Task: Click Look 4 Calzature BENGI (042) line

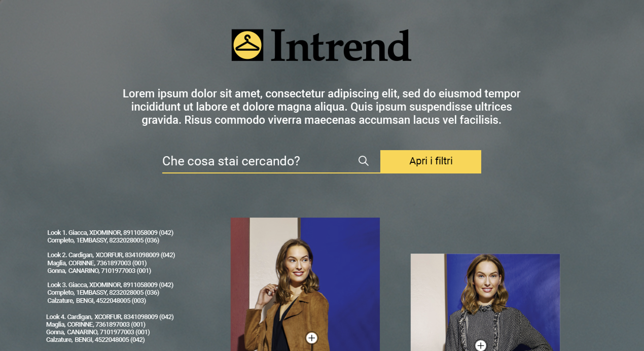Action: pos(95,340)
